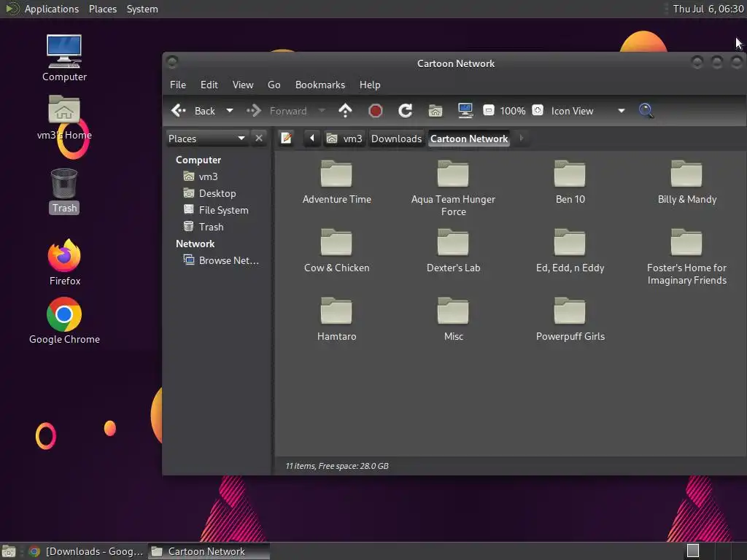
Task: Click the path bar left arrow
Action: (312, 139)
